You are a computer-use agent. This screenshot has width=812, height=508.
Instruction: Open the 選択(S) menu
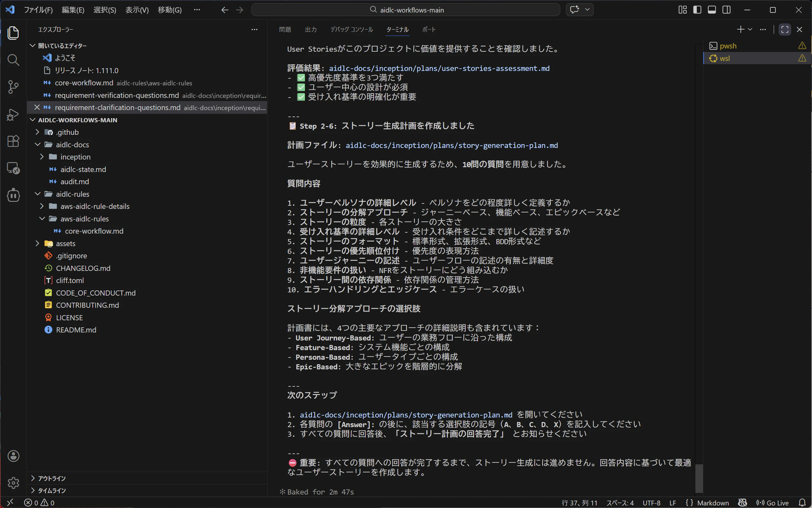[105, 10]
